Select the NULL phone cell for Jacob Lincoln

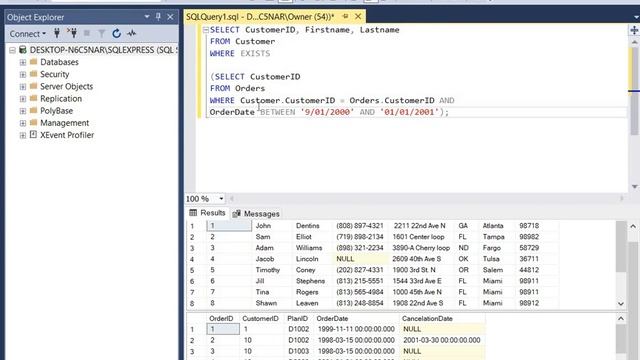coord(360,259)
